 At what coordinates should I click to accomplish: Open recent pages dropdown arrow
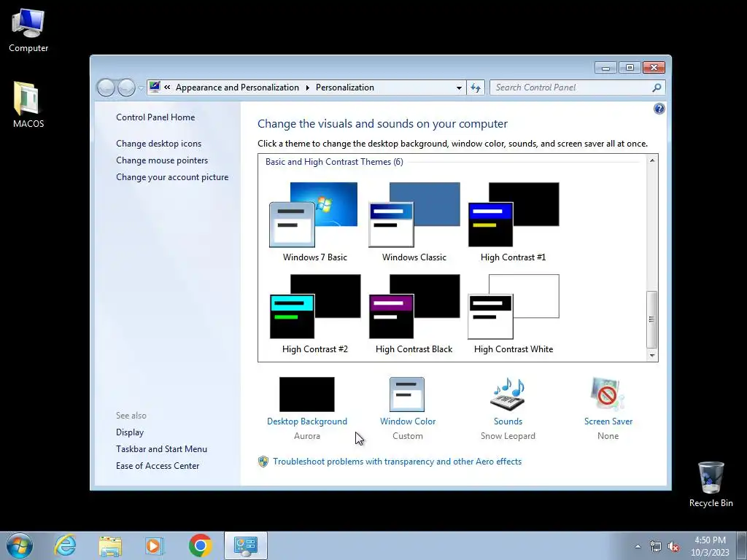pyautogui.click(x=141, y=88)
